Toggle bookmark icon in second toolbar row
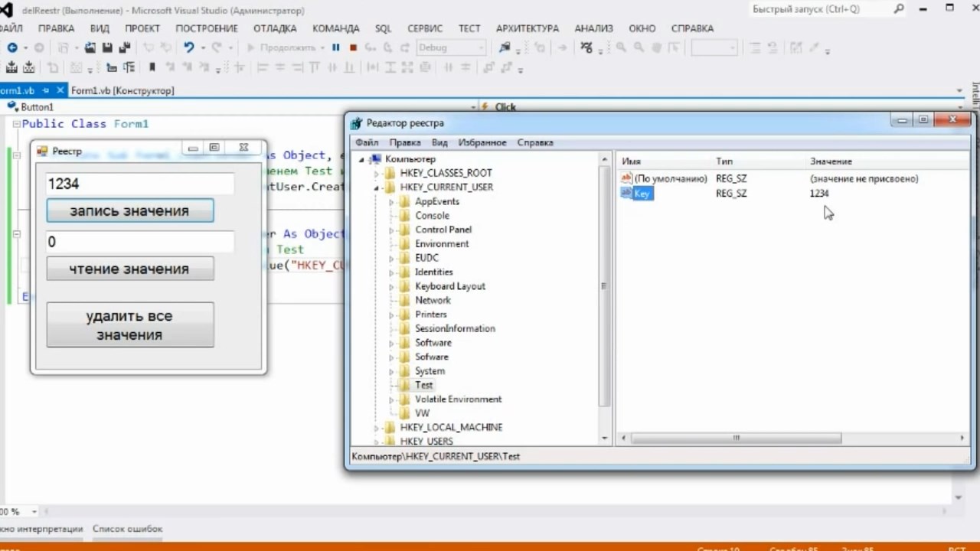980x551 pixels. tap(152, 67)
